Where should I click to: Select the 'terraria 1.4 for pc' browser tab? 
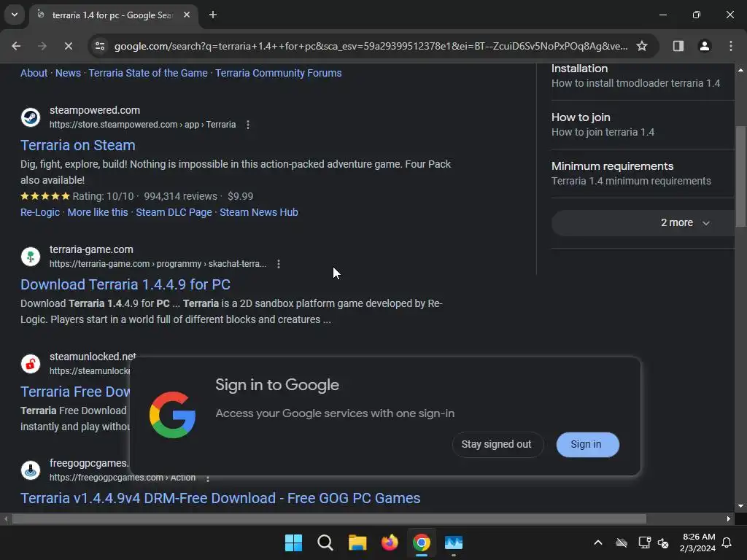tap(112, 15)
